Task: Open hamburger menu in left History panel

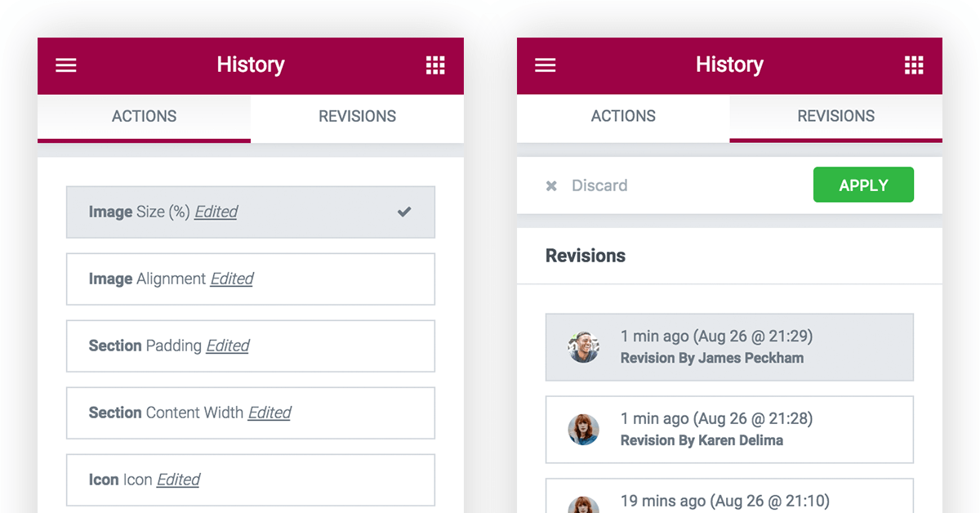Action: click(x=66, y=65)
